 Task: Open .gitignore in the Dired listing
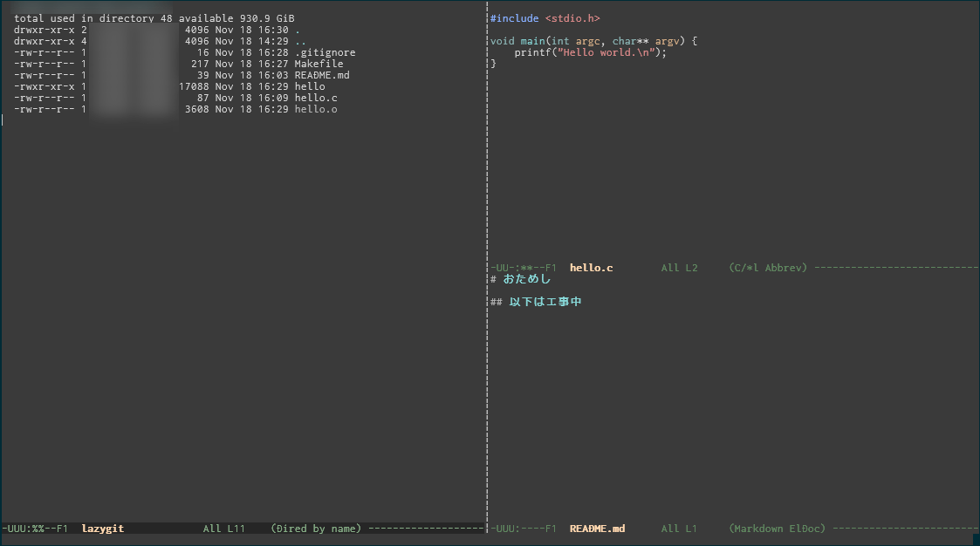[x=325, y=52]
